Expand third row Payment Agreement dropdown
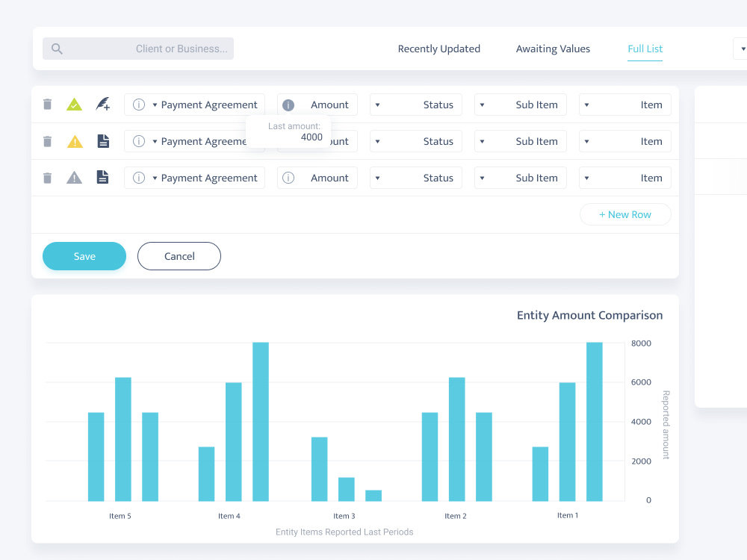The height and width of the screenshot is (560, 747). pos(155,178)
